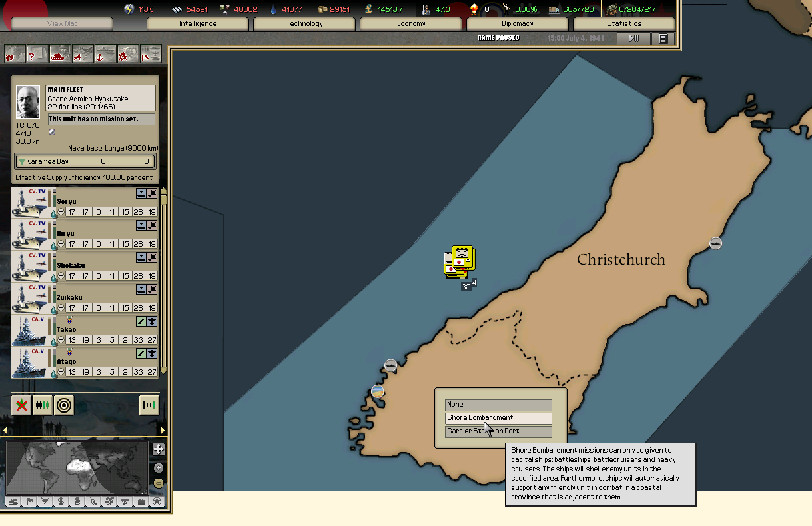Open the naval units anchor icon list
The height and width of the screenshot is (526, 812).
(x=105, y=54)
